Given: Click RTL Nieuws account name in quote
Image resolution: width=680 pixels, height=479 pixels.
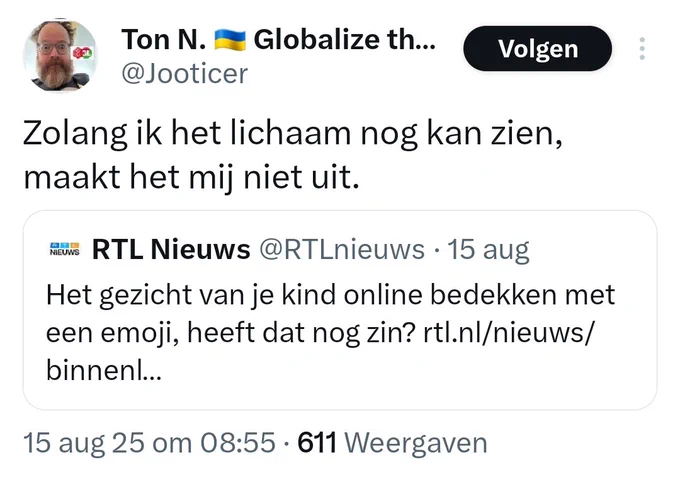Looking at the screenshot, I should pyautogui.click(x=171, y=249).
